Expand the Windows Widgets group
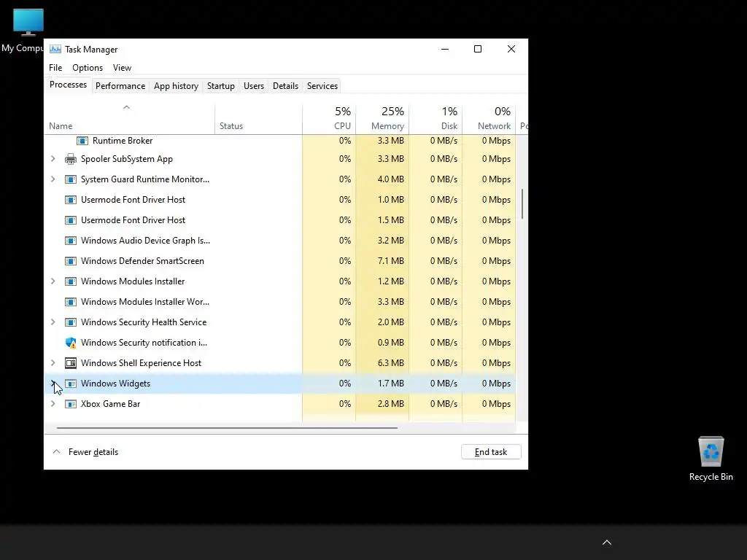 tap(53, 384)
